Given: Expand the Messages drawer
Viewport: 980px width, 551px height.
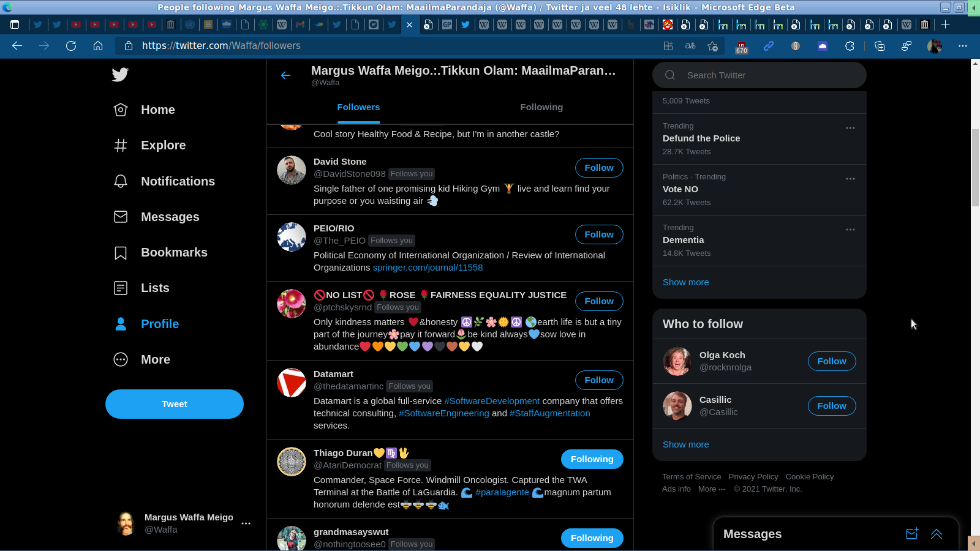Looking at the screenshot, I should (937, 534).
